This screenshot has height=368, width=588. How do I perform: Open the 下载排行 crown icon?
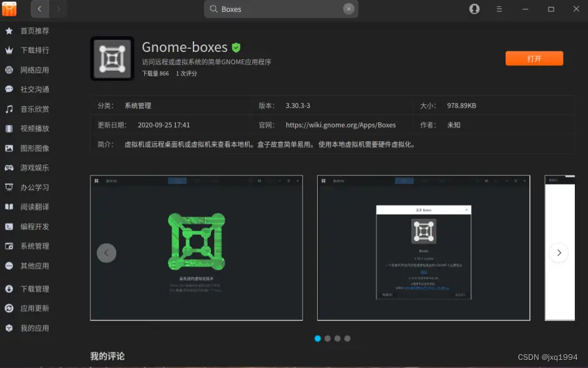coord(9,51)
